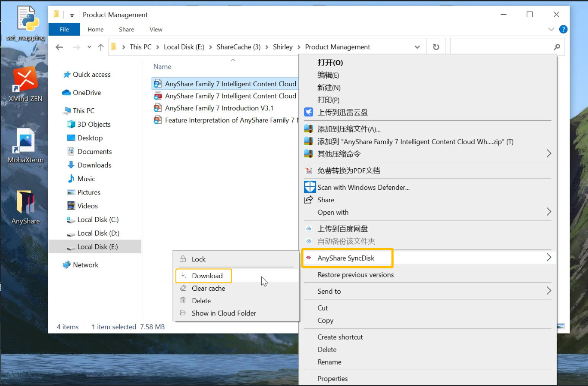Sort files by the Name column header

pos(162,67)
